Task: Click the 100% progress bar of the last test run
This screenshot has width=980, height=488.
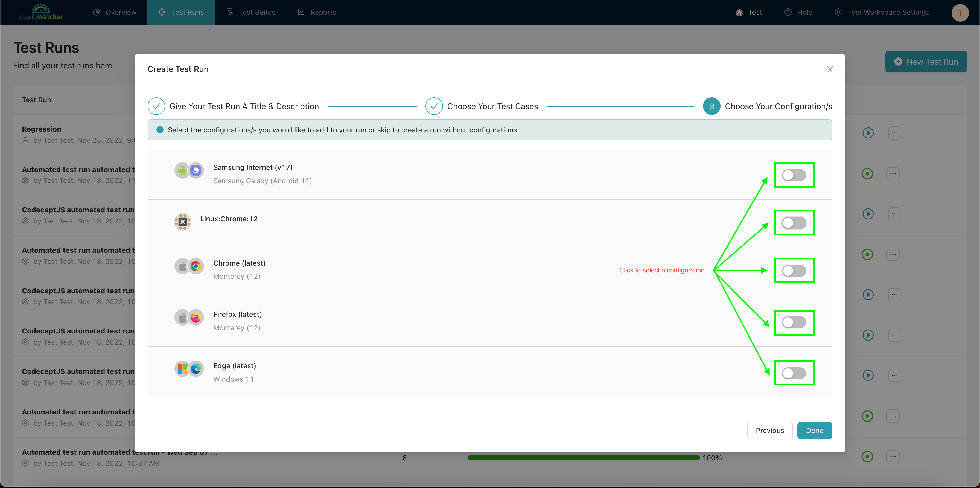Action: coord(583,458)
